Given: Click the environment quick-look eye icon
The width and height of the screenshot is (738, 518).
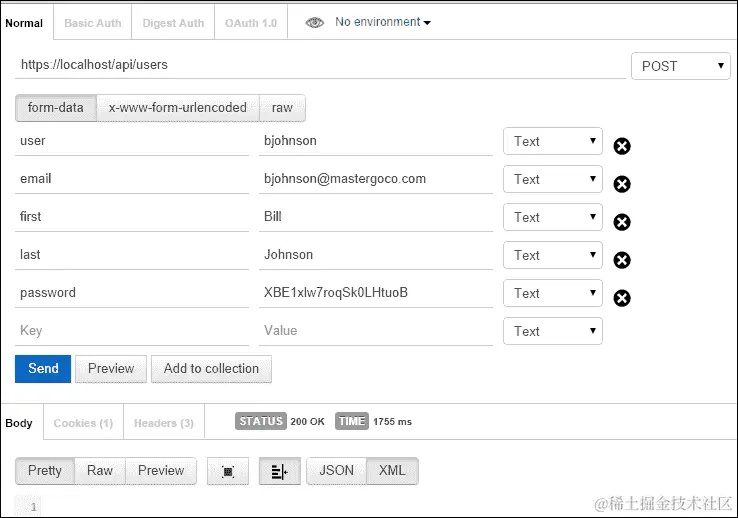Looking at the screenshot, I should 314,23.
